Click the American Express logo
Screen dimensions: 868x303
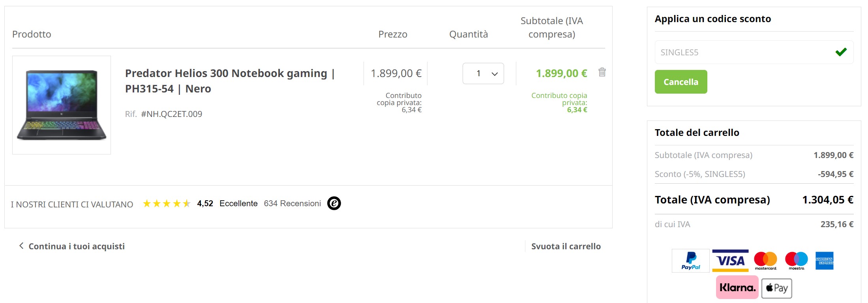(824, 261)
